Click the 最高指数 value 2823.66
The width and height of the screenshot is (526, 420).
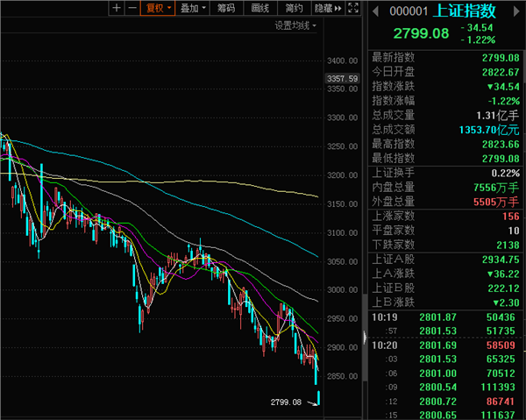point(501,145)
